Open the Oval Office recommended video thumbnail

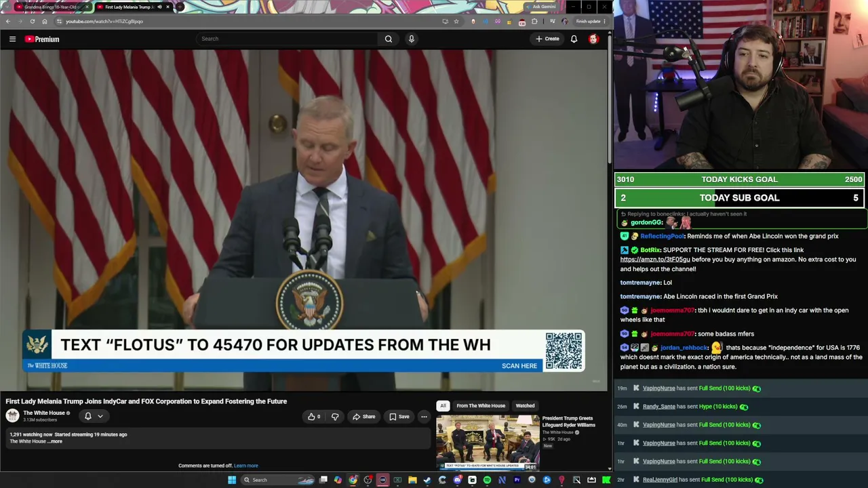(x=488, y=442)
